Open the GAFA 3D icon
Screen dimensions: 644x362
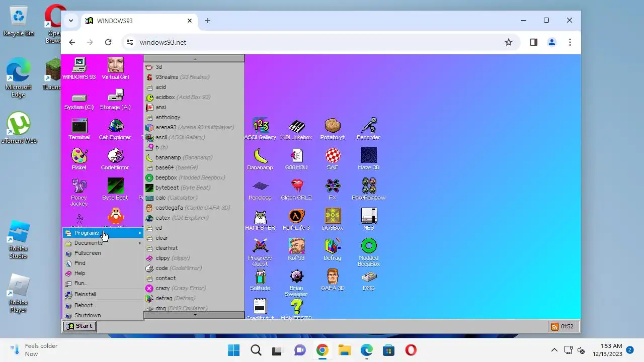333,280
